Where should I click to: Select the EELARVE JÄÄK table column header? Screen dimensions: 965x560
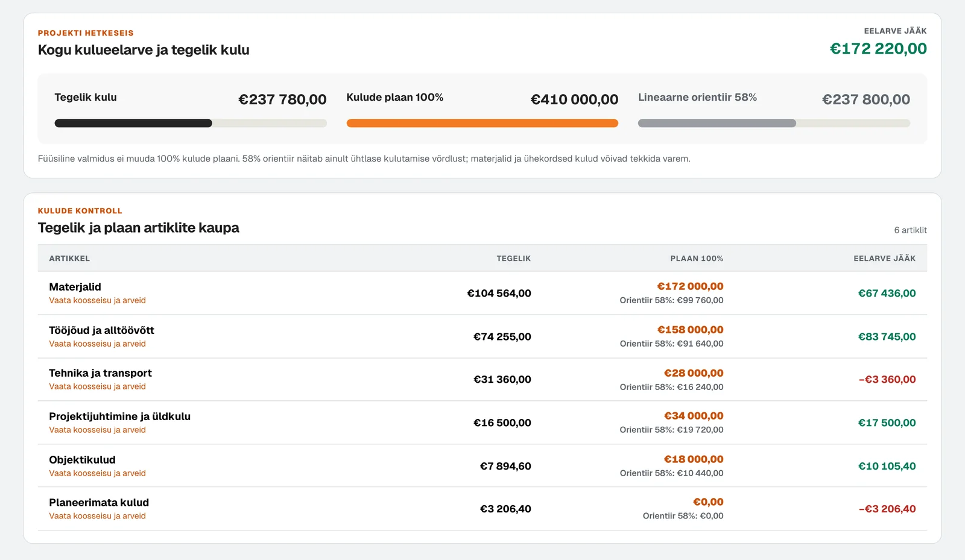click(x=884, y=259)
